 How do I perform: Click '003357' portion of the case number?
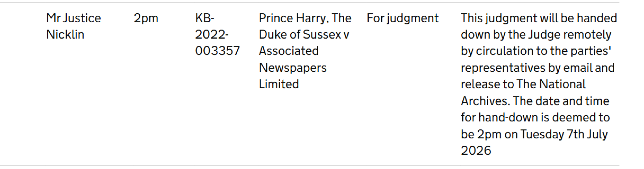(x=217, y=51)
